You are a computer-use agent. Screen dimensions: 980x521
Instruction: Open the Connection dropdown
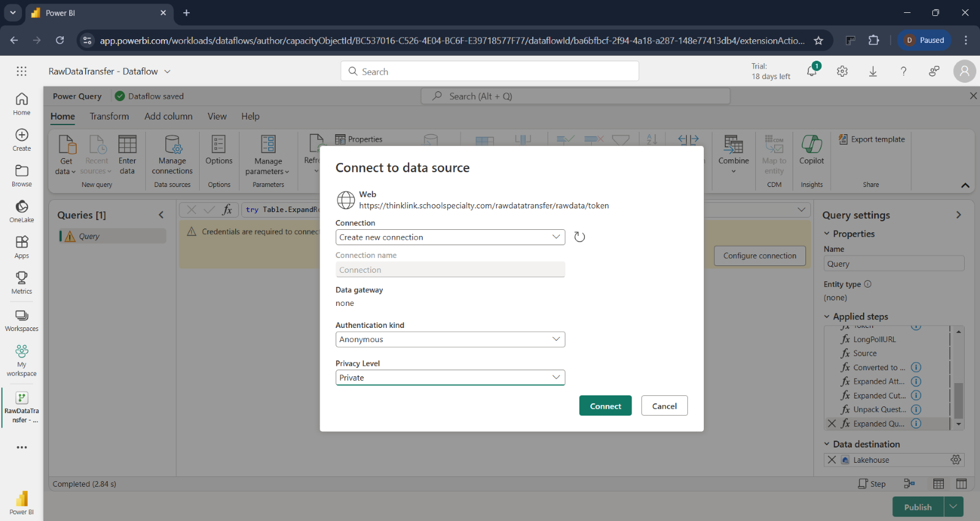(x=450, y=237)
